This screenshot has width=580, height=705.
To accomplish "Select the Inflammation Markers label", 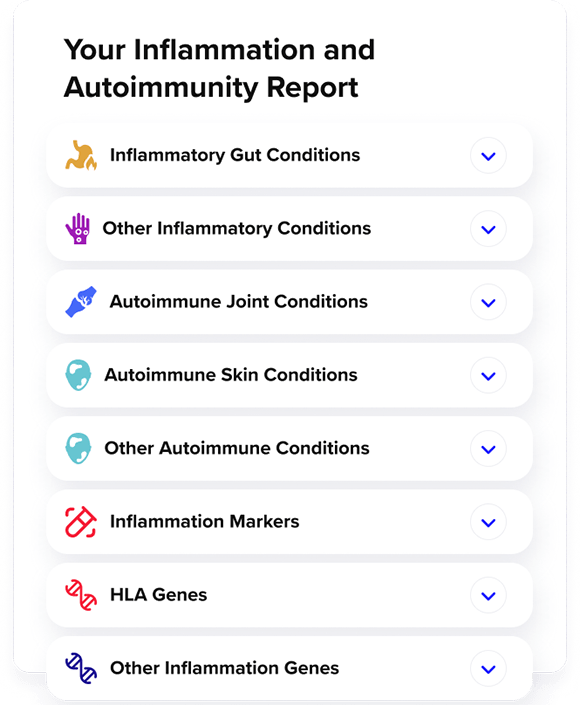I will [205, 522].
